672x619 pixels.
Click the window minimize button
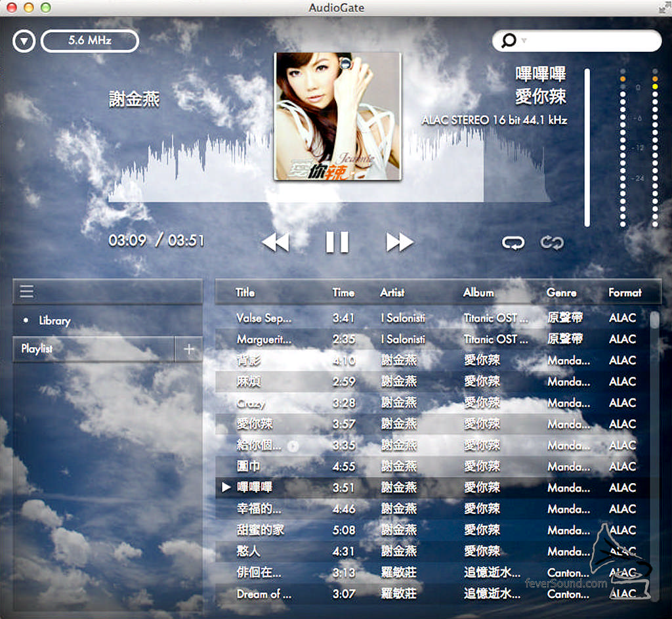[x=29, y=7]
